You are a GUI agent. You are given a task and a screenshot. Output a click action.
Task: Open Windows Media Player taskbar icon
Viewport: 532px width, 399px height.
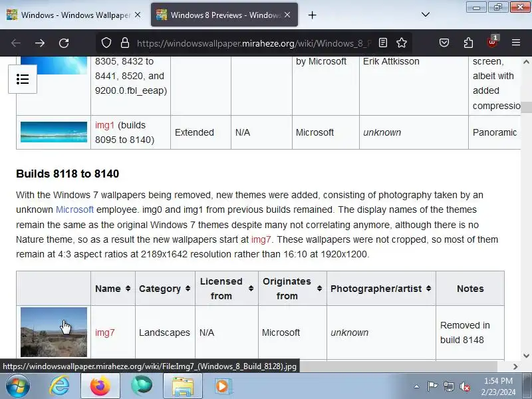point(223,386)
